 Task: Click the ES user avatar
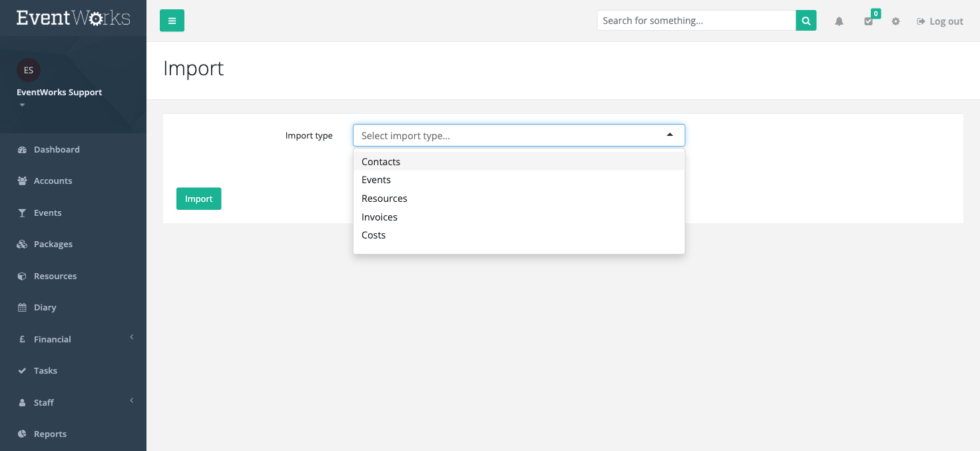click(29, 70)
